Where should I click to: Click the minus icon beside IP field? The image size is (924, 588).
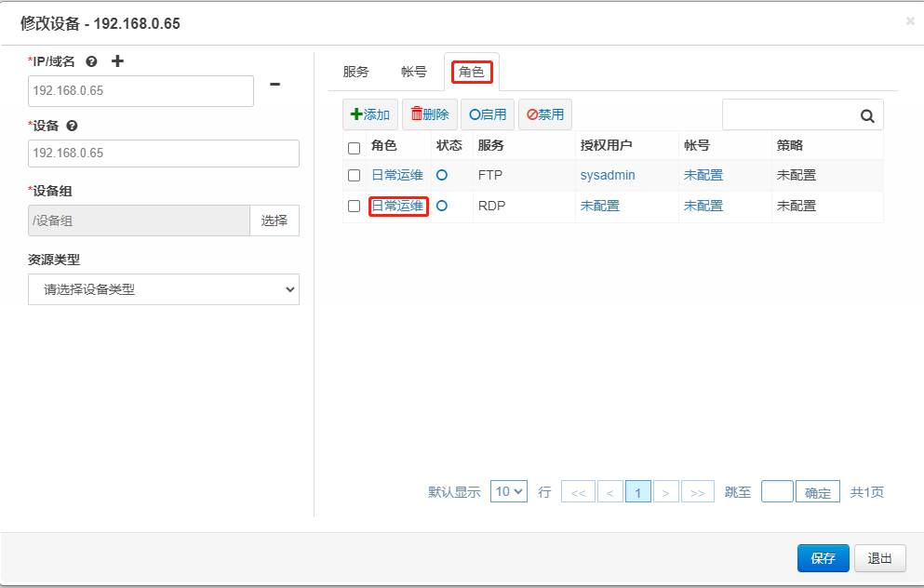(x=275, y=85)
